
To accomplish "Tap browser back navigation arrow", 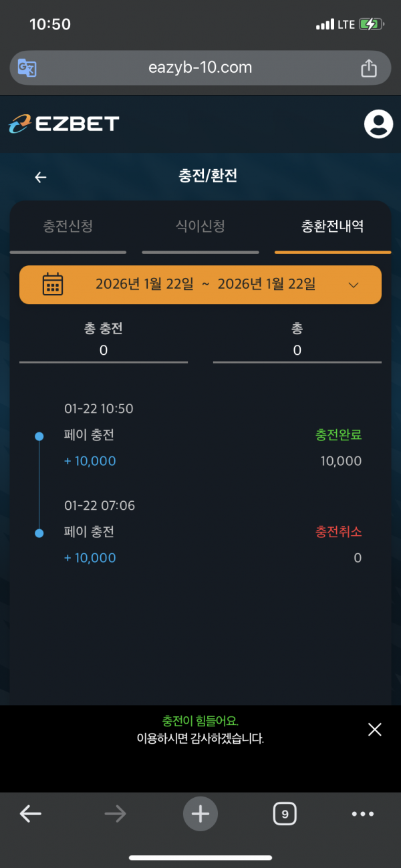I will click(x=31, y=813).
